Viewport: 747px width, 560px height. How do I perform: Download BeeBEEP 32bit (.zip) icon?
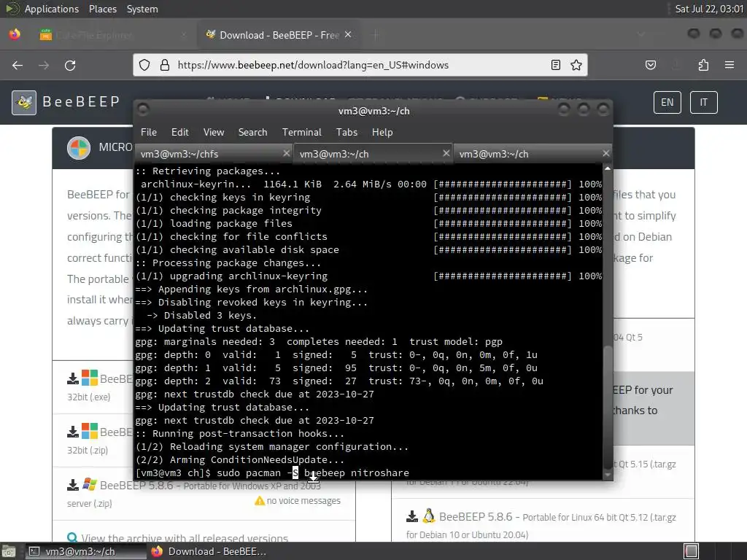72,432
